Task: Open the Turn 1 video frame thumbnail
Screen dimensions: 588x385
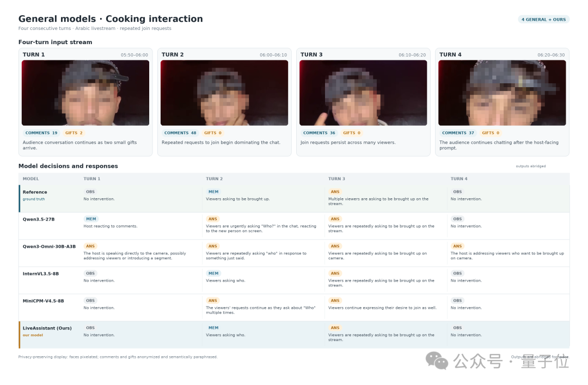Action: click(85, 93)
